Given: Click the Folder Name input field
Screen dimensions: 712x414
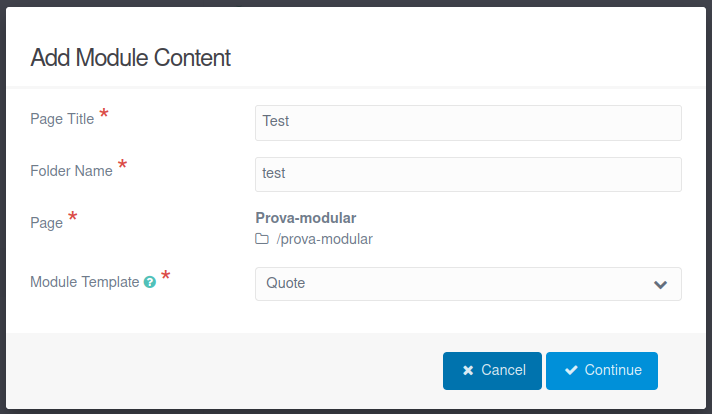Looking at the screenshot, I should [x=468, y=174].
